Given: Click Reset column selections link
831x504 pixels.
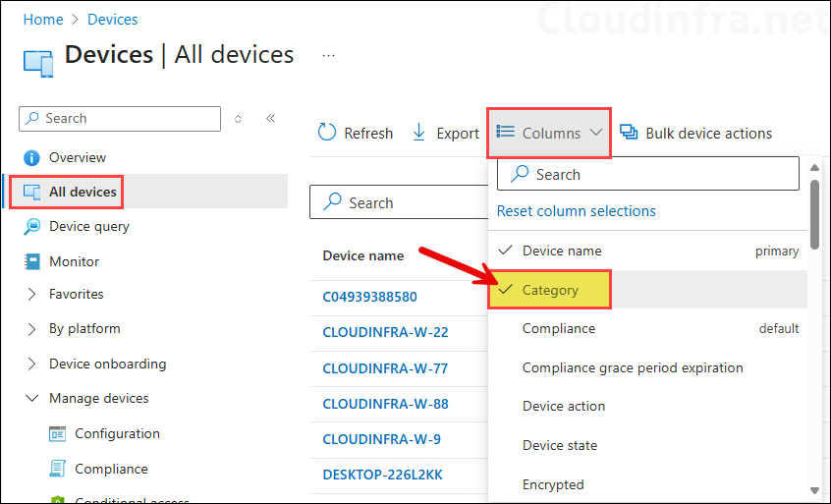Looking at the screenshot, I should [576, 211].
